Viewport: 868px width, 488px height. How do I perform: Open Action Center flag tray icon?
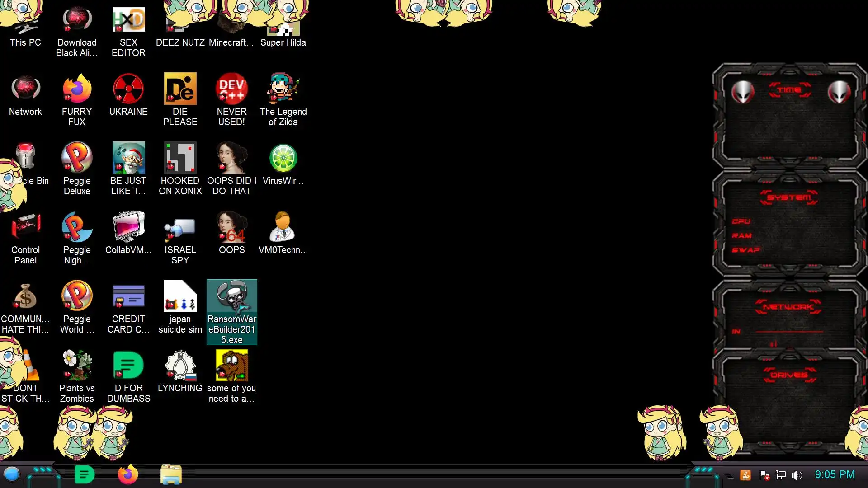(764, 475)
